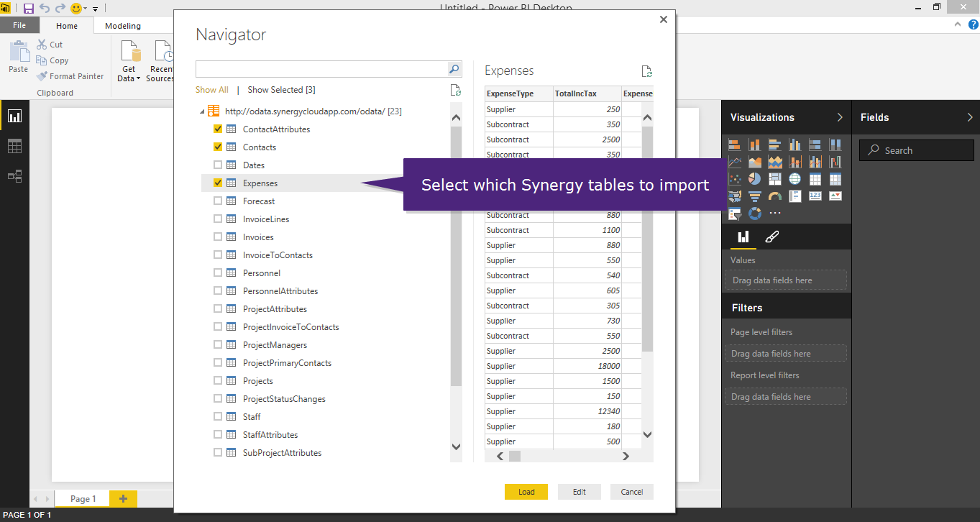This screenshot has width=980, height=522.
Task: Open the Report view from the left sidebar
Action: click(x=14, y=116)
